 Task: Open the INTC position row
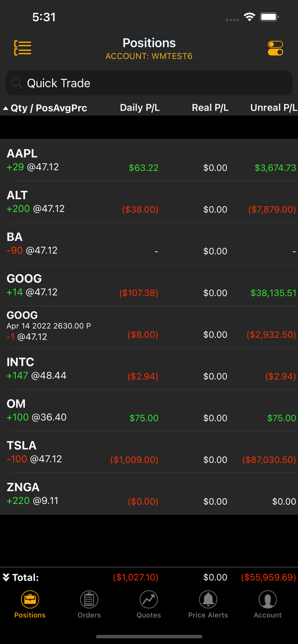(x=149, y=369)
